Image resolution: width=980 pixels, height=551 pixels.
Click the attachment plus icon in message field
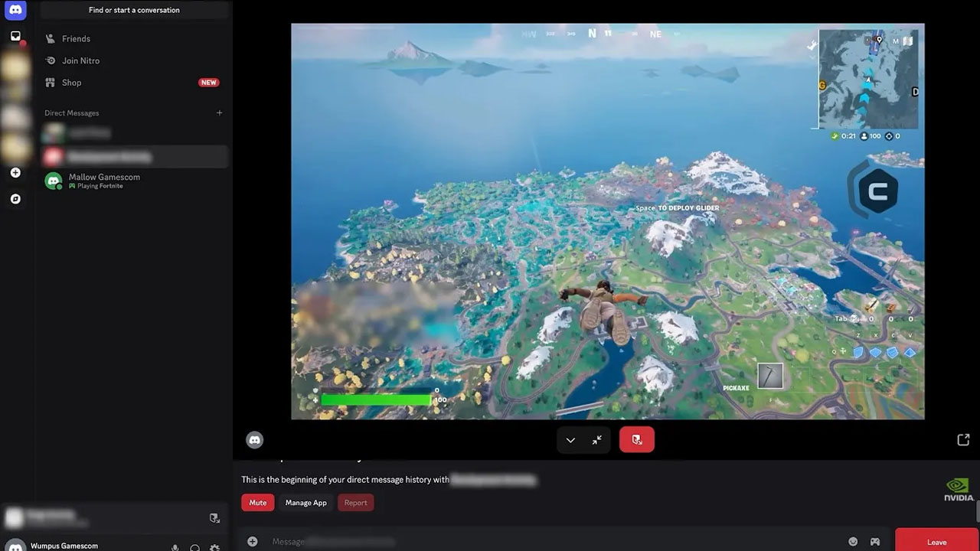point(253,541)
